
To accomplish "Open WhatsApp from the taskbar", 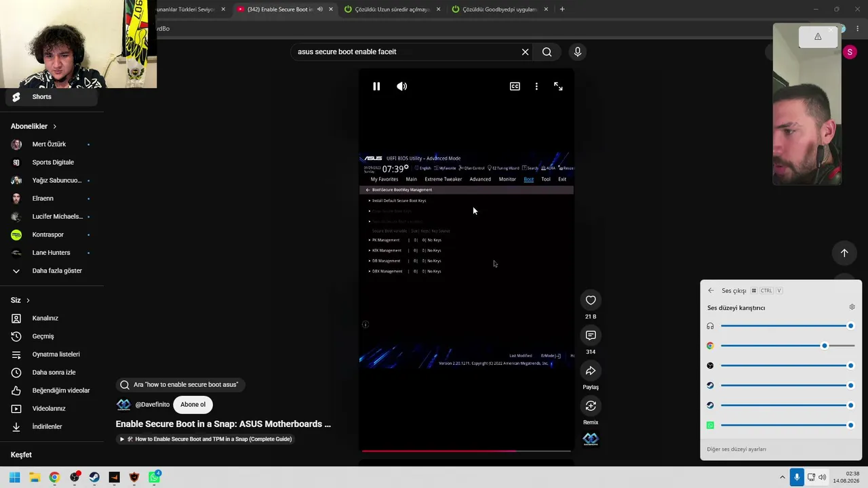I will tap(155, 477).
